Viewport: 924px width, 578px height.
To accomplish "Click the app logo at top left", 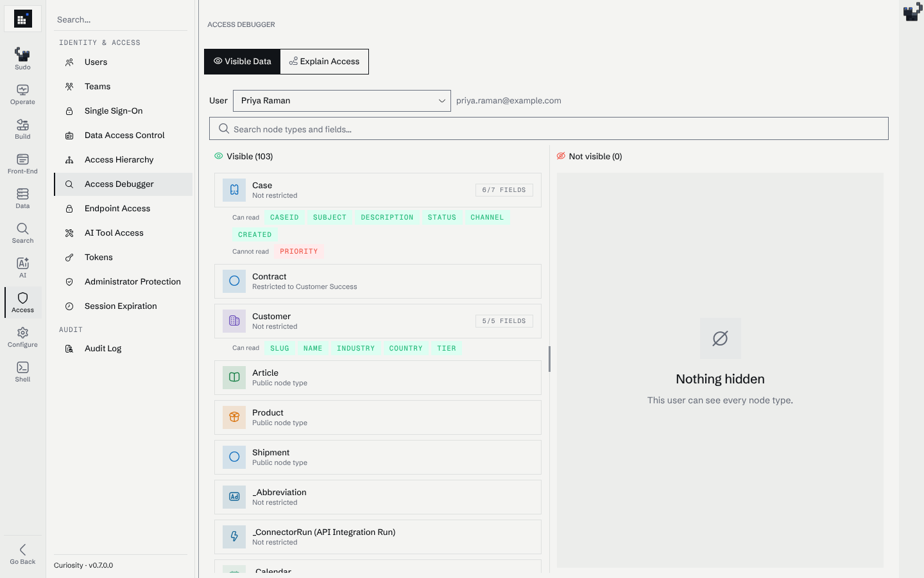I will pos(22,19).
